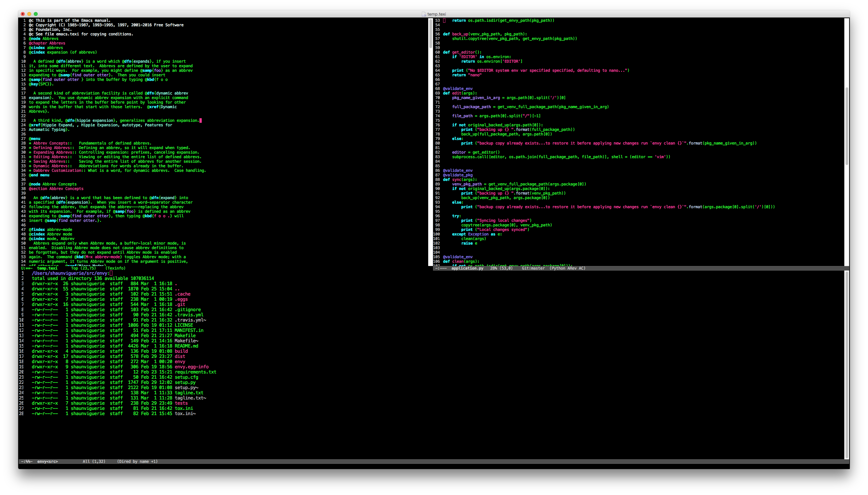Open the .git directory entry
This screenshot has height=495, width=868.
(180, 304)
